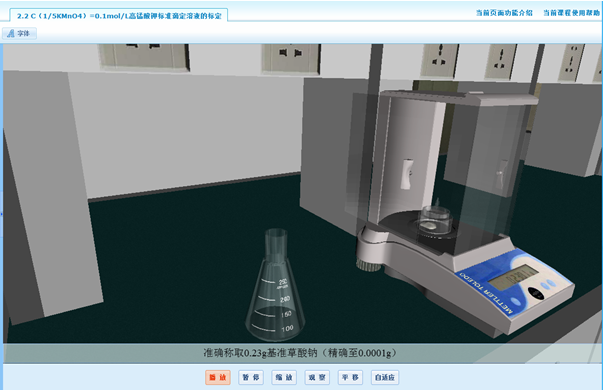This screenshot has width=603, height=391.
Task: Open the 当前页面功能介绍 link
Action: click(x=504, y=13)
